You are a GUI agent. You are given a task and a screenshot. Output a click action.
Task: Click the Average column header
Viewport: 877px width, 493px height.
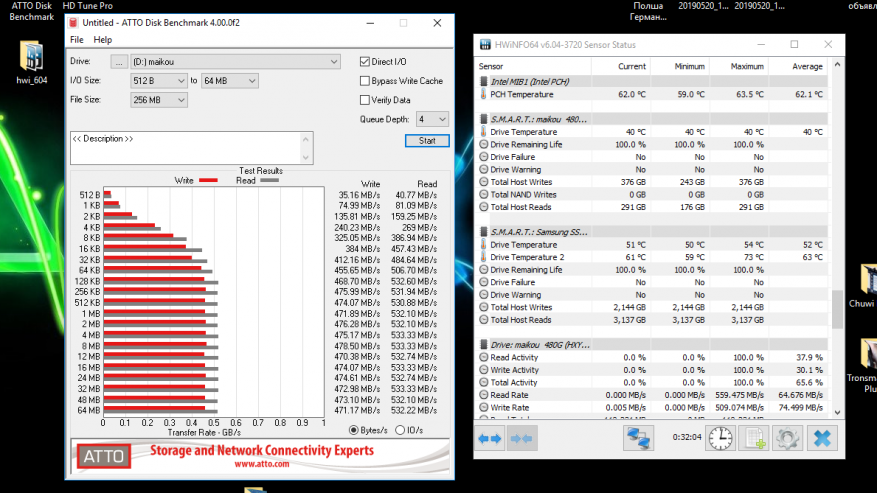(x=799, y=66)
